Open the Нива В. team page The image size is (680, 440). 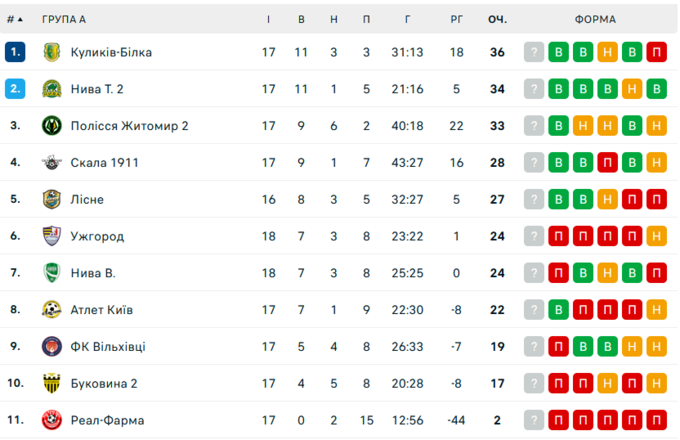pos(93,273)
